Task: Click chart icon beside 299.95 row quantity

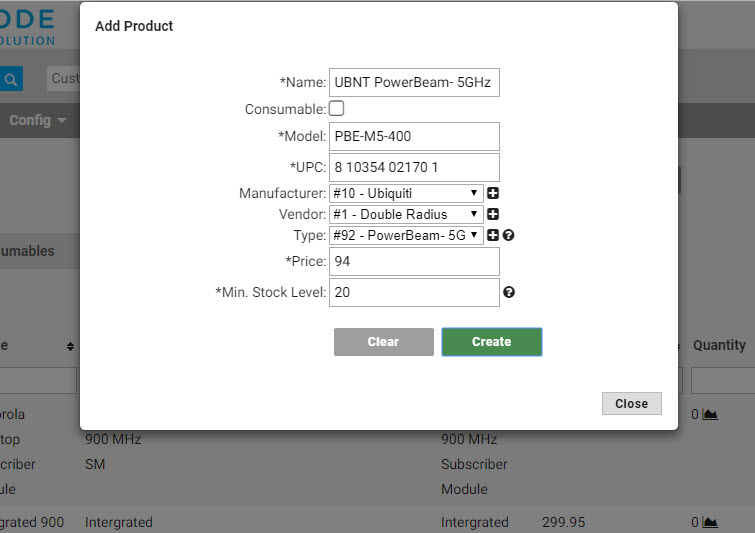Action: (x=710, y=522)
